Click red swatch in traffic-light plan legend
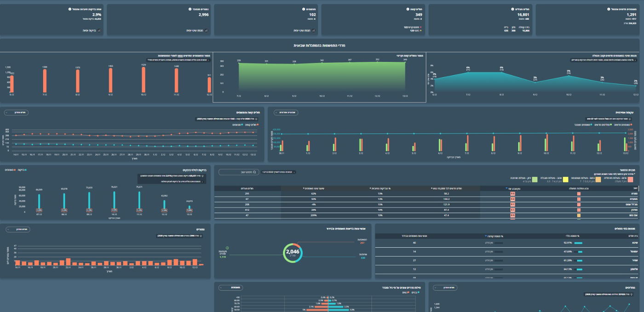Screen dimensions: 644x312 coord(630,179)
